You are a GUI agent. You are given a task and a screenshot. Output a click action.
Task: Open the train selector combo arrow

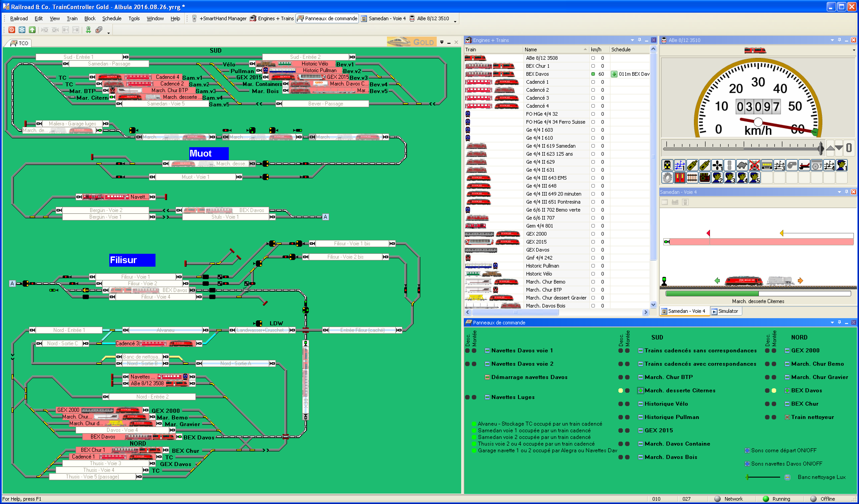click(x=854, y=50)
